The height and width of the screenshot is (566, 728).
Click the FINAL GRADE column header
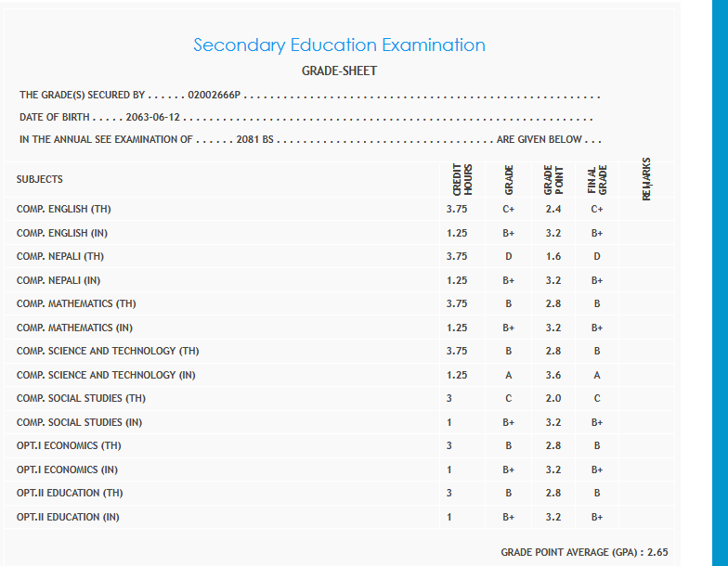click(597, 179)
